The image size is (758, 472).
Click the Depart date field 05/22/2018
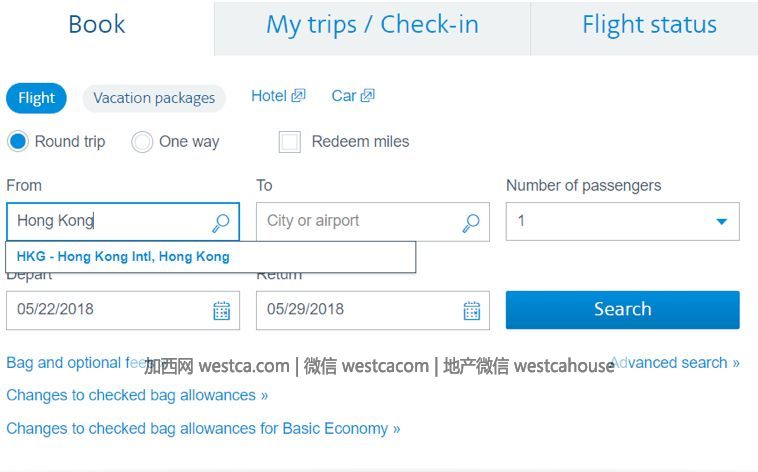tap(123, 310)
